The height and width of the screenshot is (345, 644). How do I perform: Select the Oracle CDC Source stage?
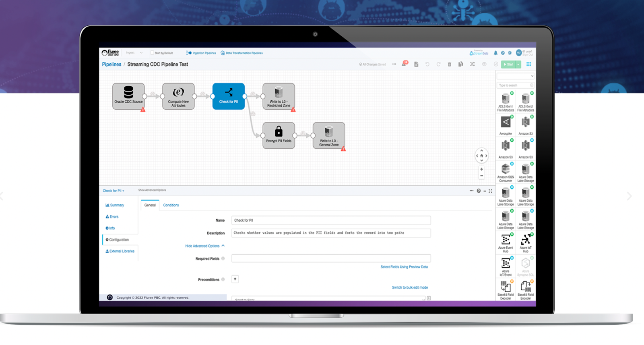[x=128, y=96]
